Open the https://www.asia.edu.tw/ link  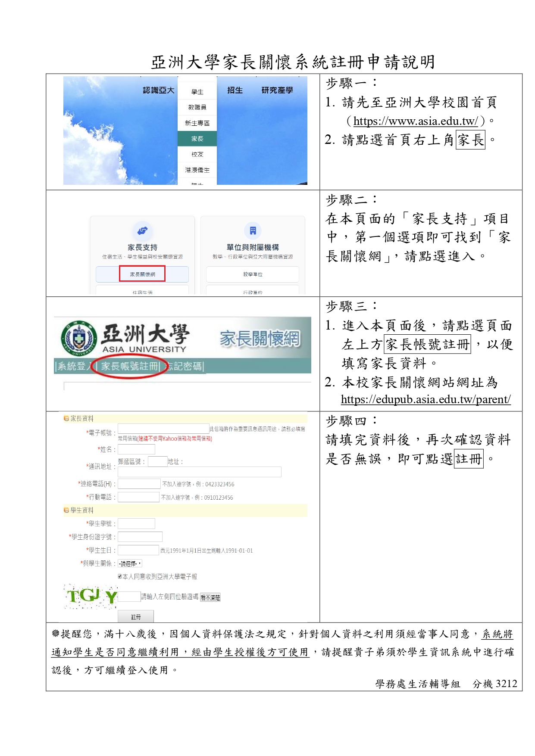pyautogui.click(x=416, y=121)
